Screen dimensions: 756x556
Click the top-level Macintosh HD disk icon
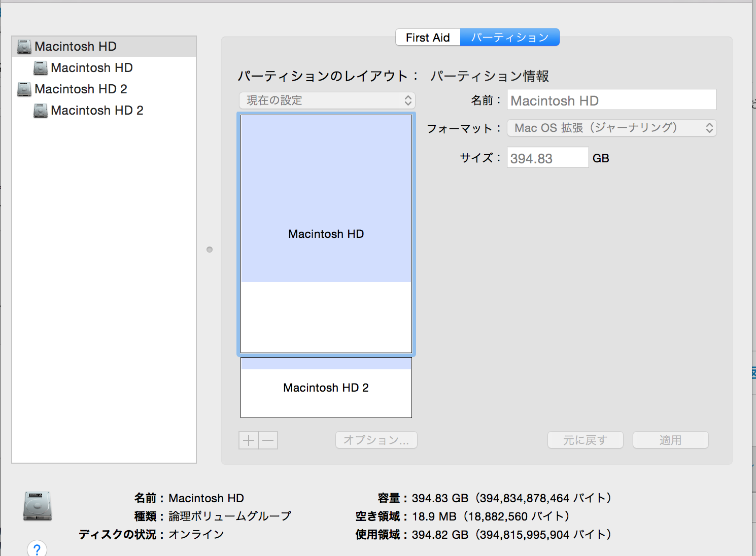[24, 47]
